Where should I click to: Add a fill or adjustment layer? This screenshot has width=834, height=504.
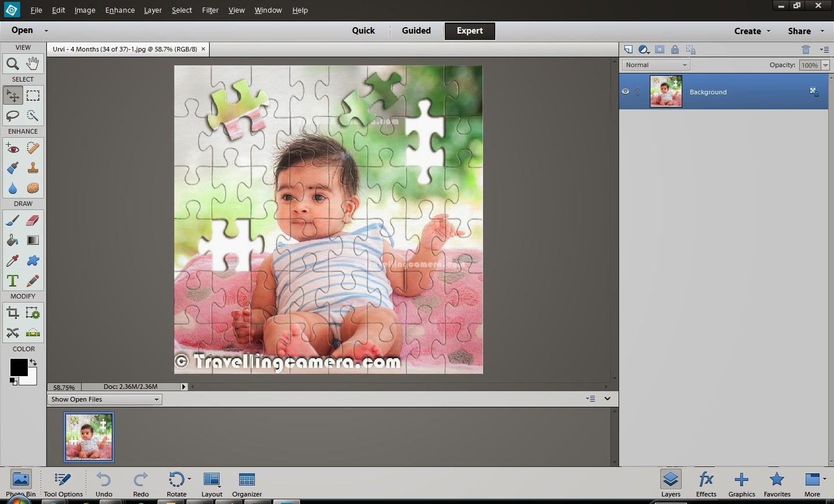coord(643,50)
